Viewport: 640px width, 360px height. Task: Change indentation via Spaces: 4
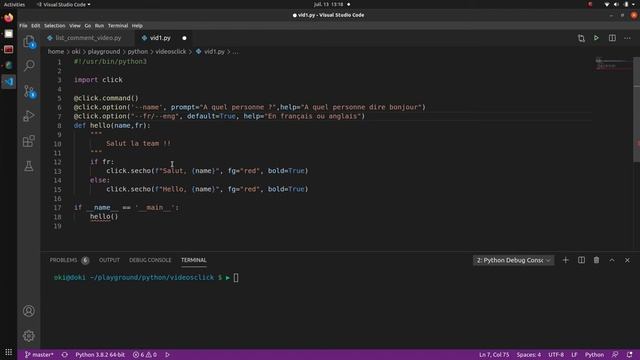[x=529, y=355]
